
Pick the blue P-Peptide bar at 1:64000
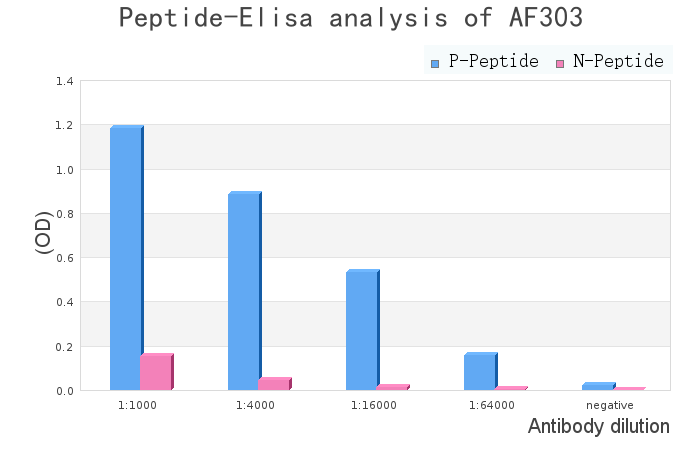(480, 372)
